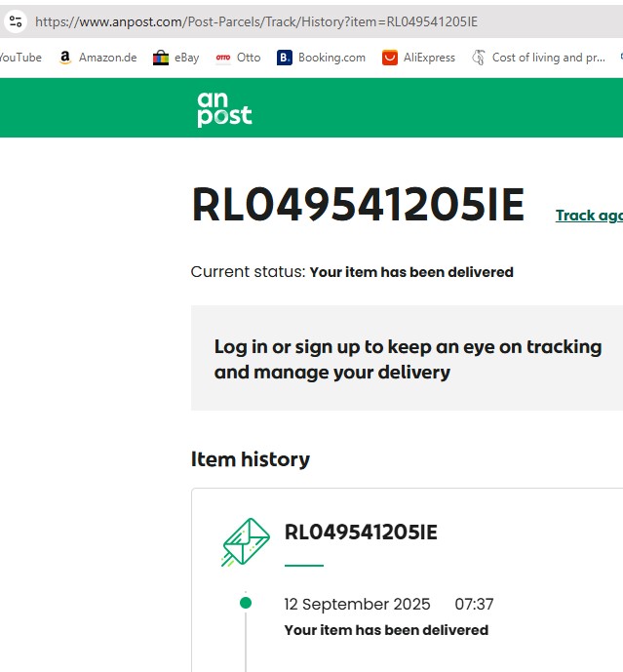The width and height of the screenshot is (623, 672).
Task: Open the Cost of living bookmark
Action: 537,58
